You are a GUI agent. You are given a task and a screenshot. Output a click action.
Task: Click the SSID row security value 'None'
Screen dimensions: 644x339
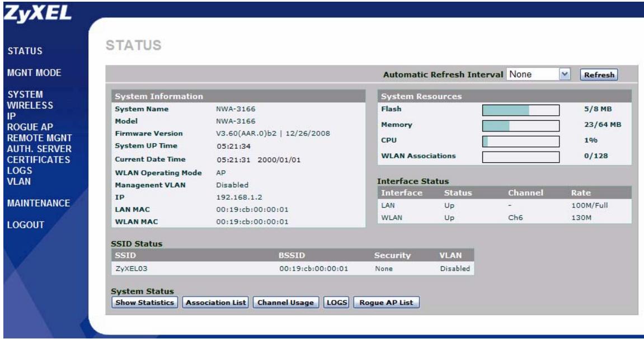coord(384,269)
